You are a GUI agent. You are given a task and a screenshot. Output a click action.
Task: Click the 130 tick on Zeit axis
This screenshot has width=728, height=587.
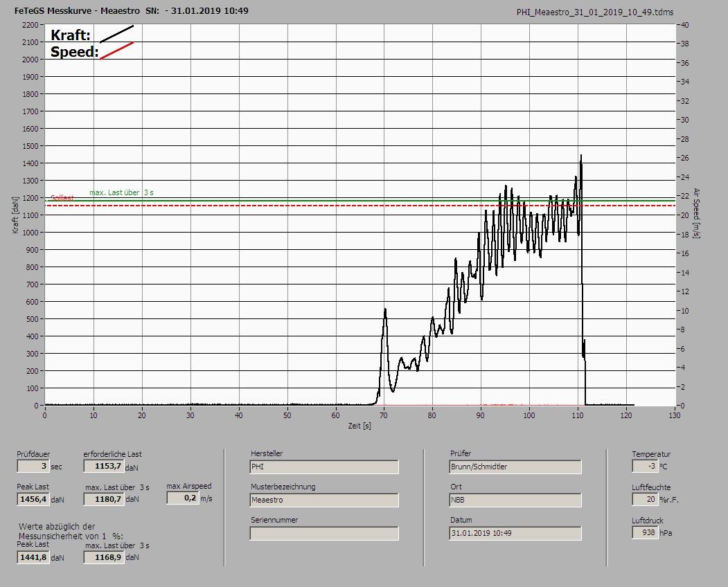tap(675, 415)
